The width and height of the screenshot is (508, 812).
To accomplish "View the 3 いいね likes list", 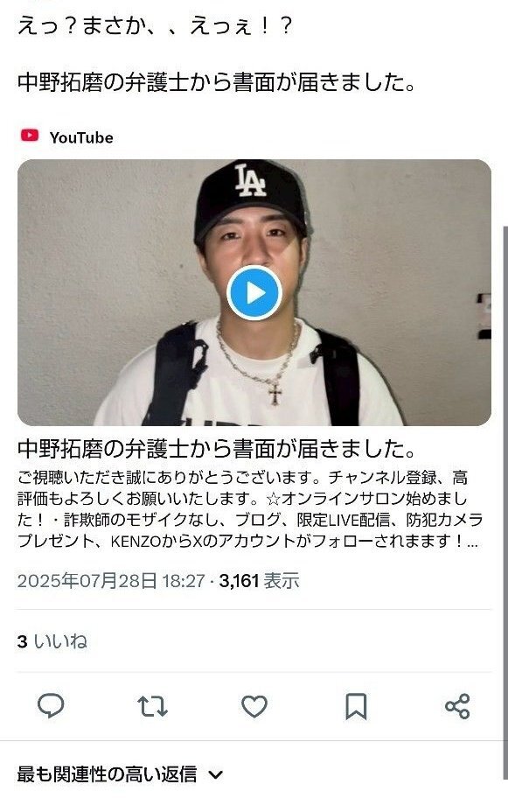I will (x=52, y=641).
